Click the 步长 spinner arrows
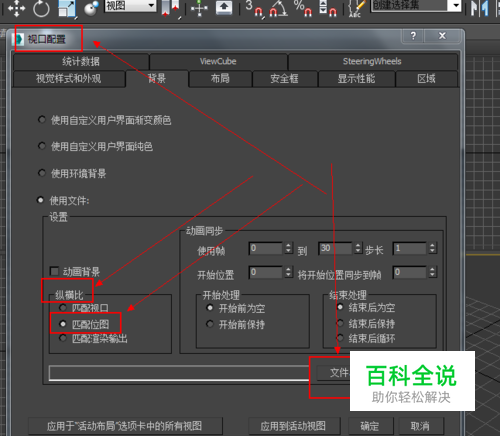Screen dimensions: 500x436 (x=432, y=248)
